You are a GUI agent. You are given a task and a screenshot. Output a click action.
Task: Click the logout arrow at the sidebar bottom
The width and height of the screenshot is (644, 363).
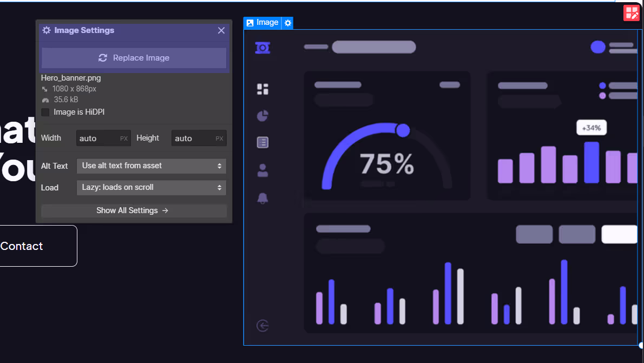(x=262, y=326)
